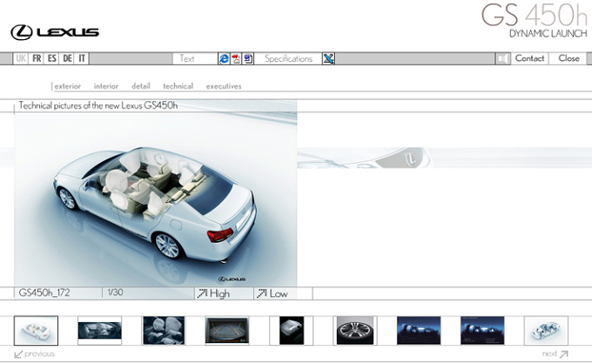Open the technical pictures tab

click(178, 86)
